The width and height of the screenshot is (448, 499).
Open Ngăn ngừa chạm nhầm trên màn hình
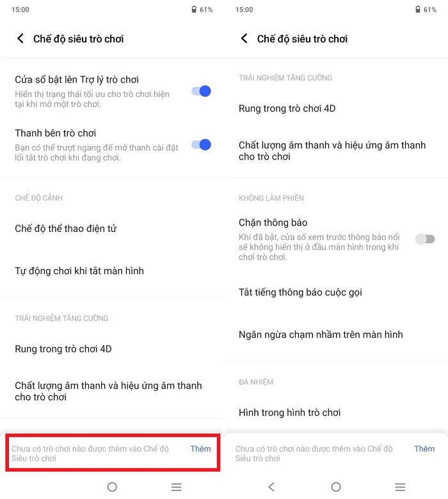click(x=336, y=334)
